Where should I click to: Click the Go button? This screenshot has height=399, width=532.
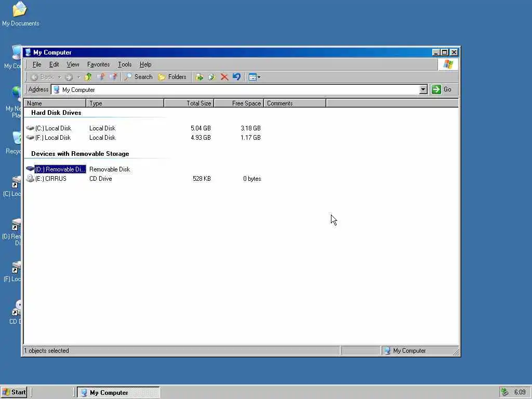coord(442,89)
